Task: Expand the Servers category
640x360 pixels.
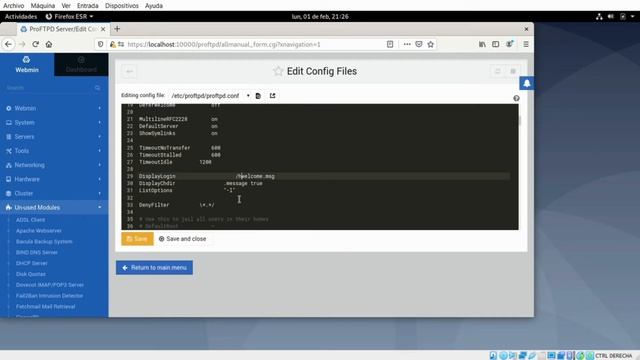Action: 54,137
